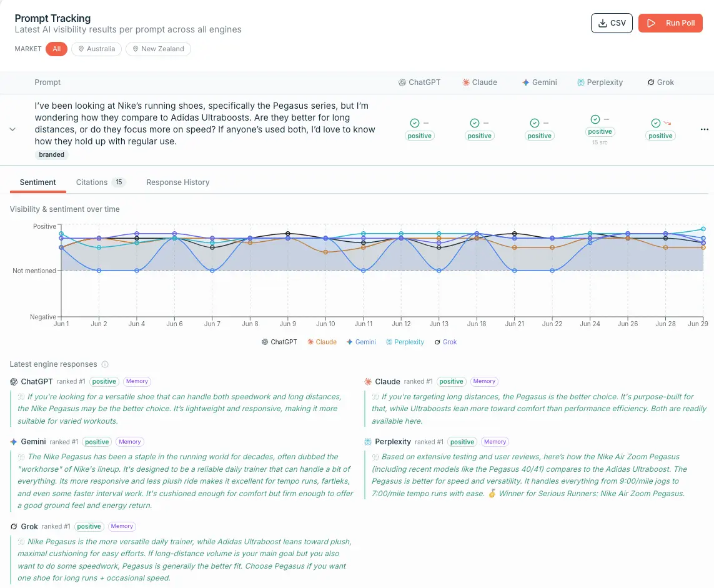Click the Perplexity column positive badge
The image size is (714, 588).
point(600,132)
